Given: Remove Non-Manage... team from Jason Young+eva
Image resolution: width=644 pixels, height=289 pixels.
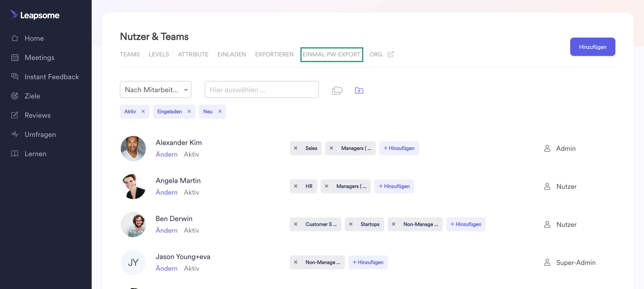Looking at the screenshot, I should (295, 262).
